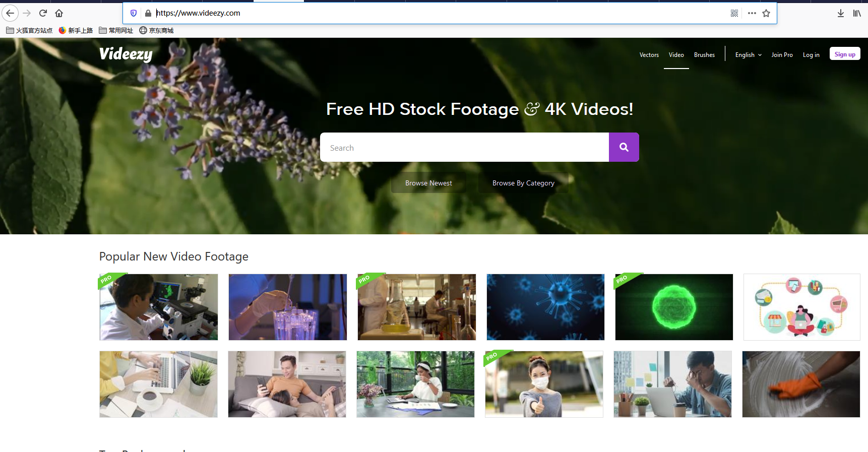Viewport: 868px width, 452px height.
Task: Click the URL address bar text
Action: (198, 13)
